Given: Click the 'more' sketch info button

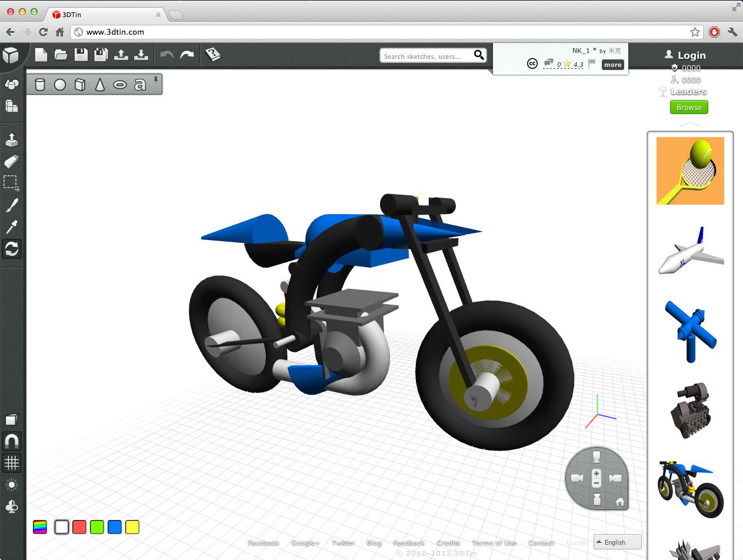Looking at the screenshot, I should [x=612, y=65].
